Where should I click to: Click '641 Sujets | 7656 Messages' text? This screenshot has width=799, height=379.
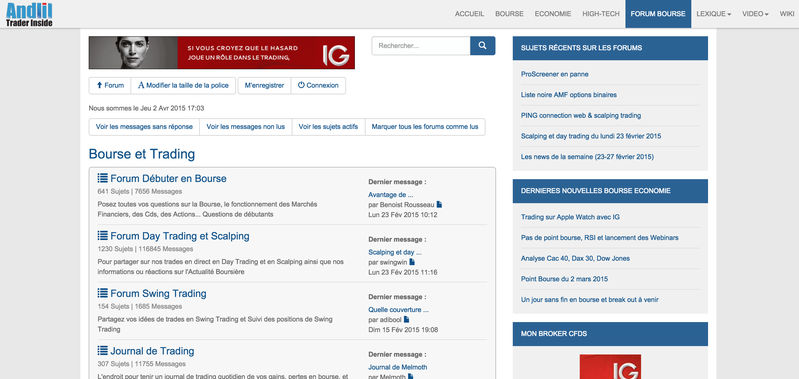point(140,192)
